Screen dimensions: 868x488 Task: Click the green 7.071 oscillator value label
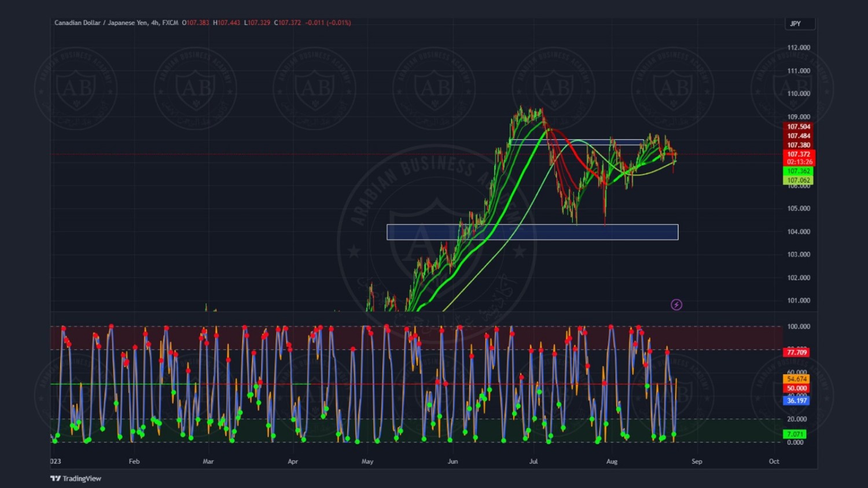795,434
